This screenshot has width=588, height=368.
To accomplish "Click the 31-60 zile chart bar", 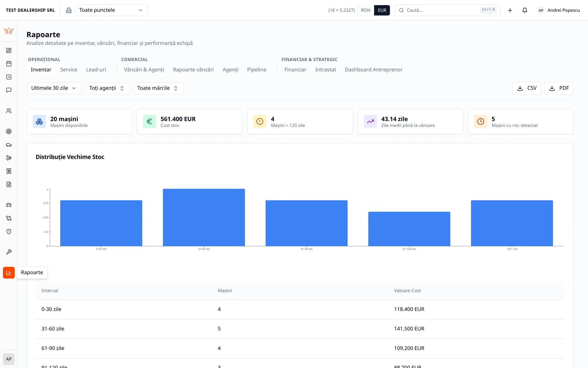I will [204, 217].
